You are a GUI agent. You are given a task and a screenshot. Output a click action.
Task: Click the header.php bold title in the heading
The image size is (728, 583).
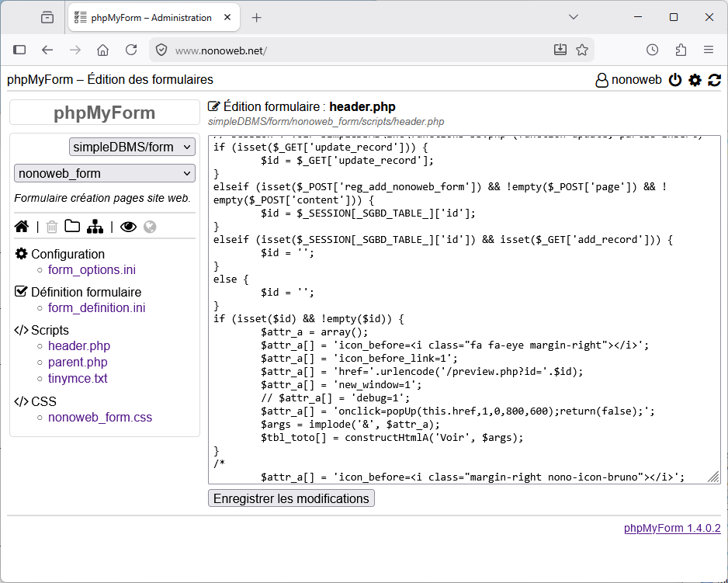coord(362,107)
